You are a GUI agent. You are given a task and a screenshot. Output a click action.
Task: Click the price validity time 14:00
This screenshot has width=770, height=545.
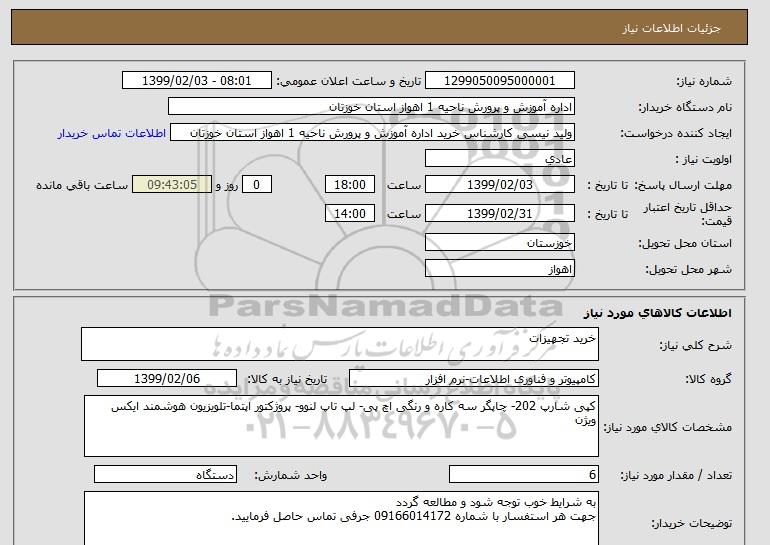pyautogui.click(x=350, y=214)
